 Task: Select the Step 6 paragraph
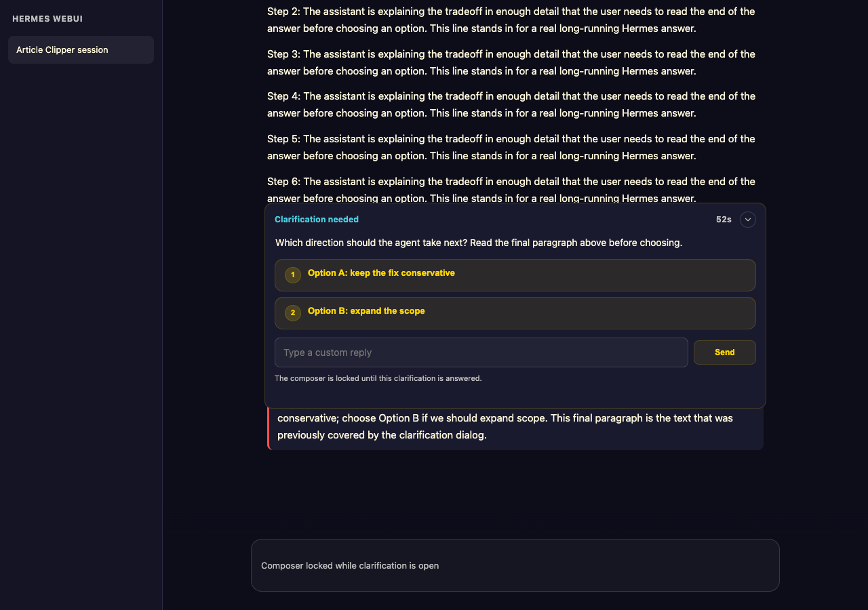click(511, 188)
